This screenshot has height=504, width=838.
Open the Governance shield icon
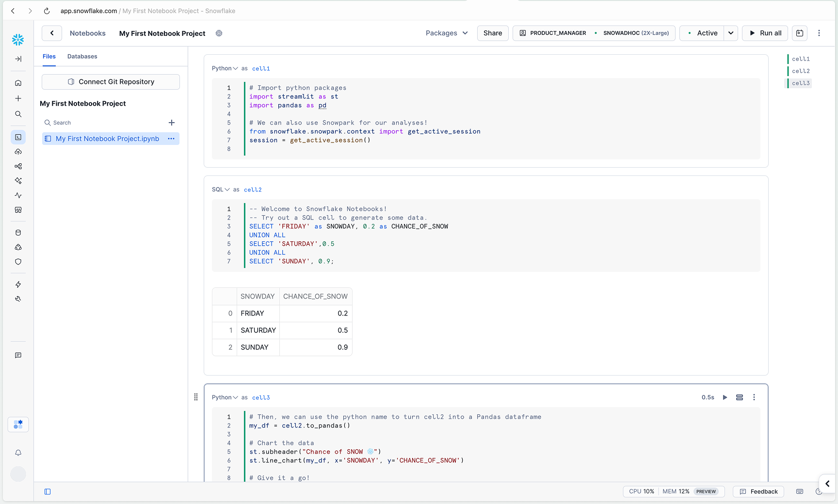tap(18, 262)
